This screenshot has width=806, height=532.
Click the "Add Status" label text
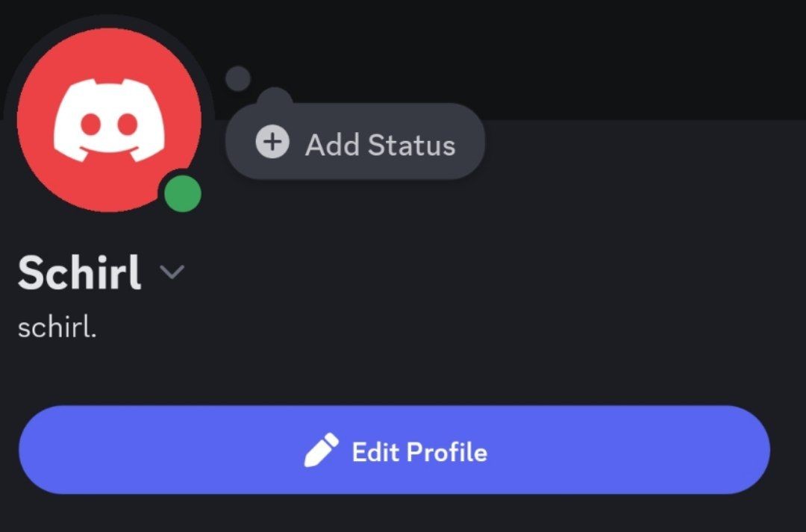point(381,145)
